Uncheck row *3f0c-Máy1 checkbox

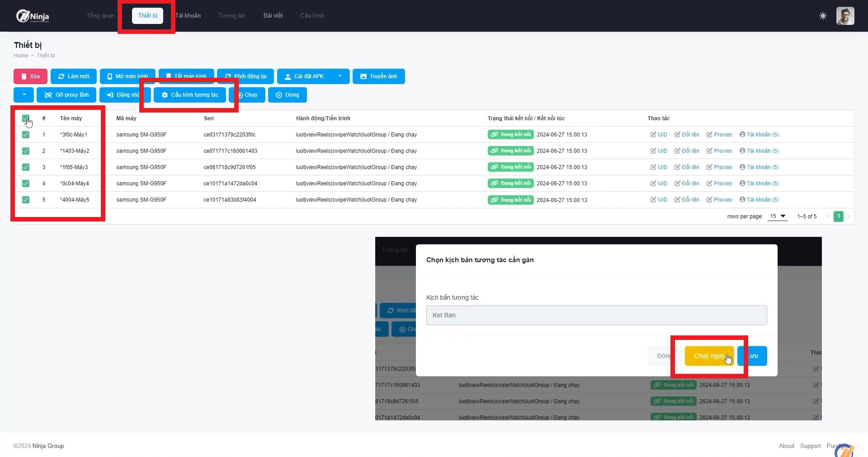(x=26, y=135)
